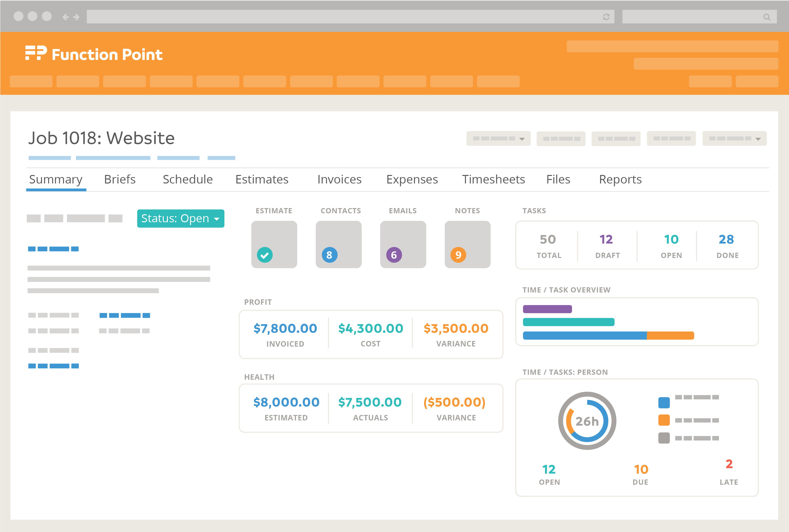Click the blue 8 badge on Contacts
Viewport: 789px width, 532px height.
[329, 255]
